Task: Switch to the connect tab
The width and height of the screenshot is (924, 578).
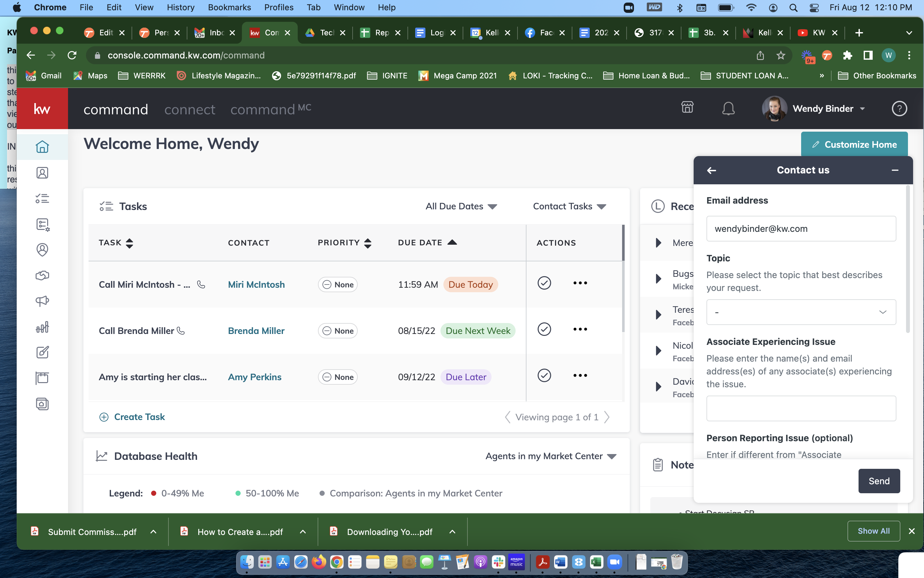Action: [x=190, y=110]
